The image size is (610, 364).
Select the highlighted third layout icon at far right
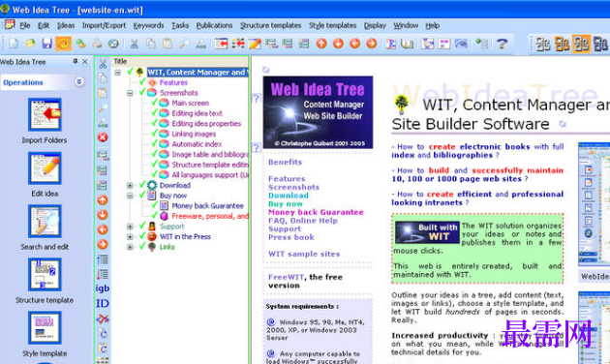(x=581, y=44)
